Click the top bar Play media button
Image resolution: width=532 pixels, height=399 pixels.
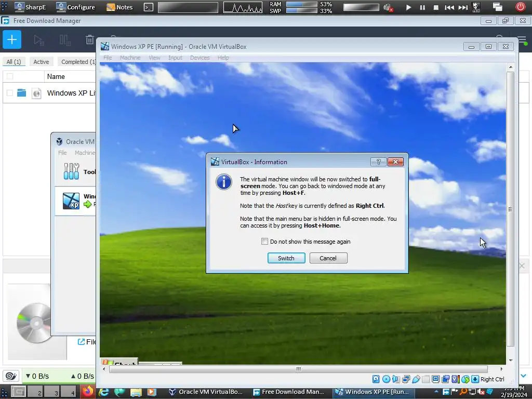click(408, 7)
